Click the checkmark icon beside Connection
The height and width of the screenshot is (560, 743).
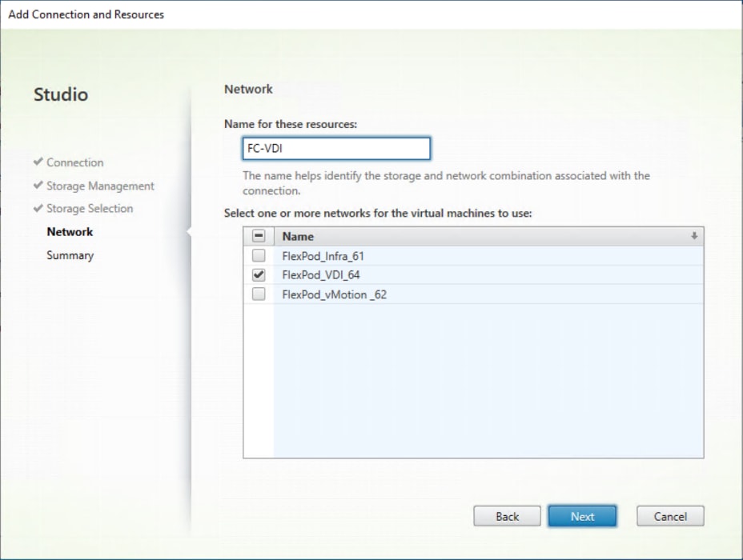click(38, 162)
